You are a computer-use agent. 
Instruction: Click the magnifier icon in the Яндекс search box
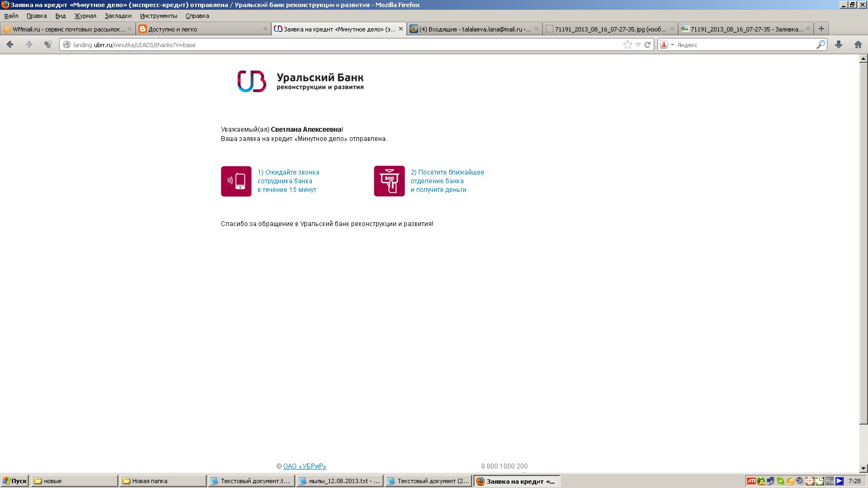(x=821, y=44)
